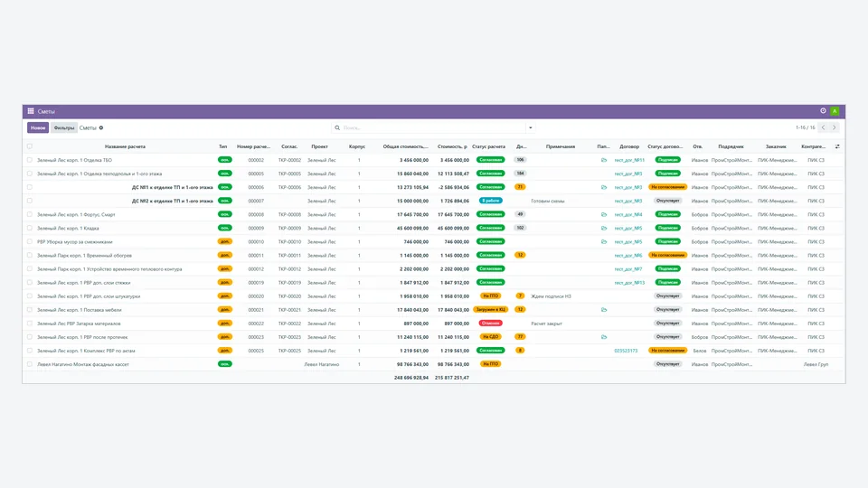Open contract link 023523173

(x=626, y=351)
